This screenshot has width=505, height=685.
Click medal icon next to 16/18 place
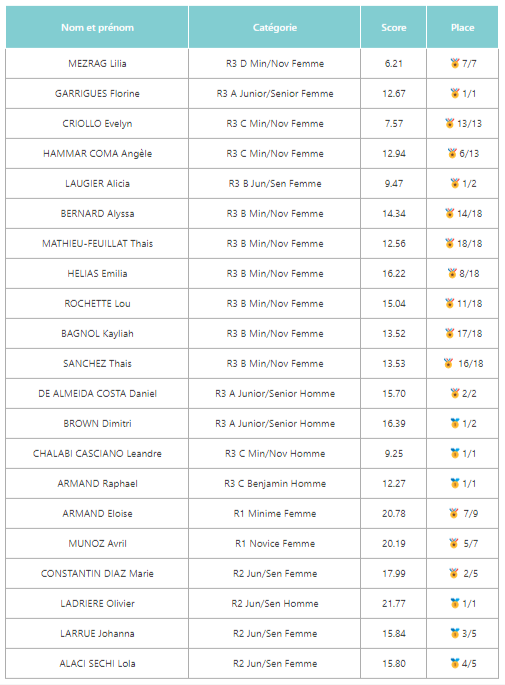(x=448, y=363)
